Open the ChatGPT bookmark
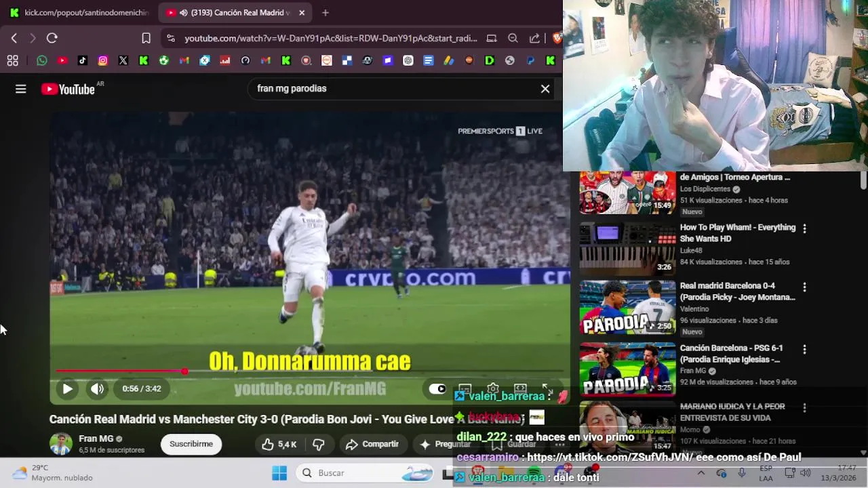The image size is (868, 488). [x=408, y=60]
